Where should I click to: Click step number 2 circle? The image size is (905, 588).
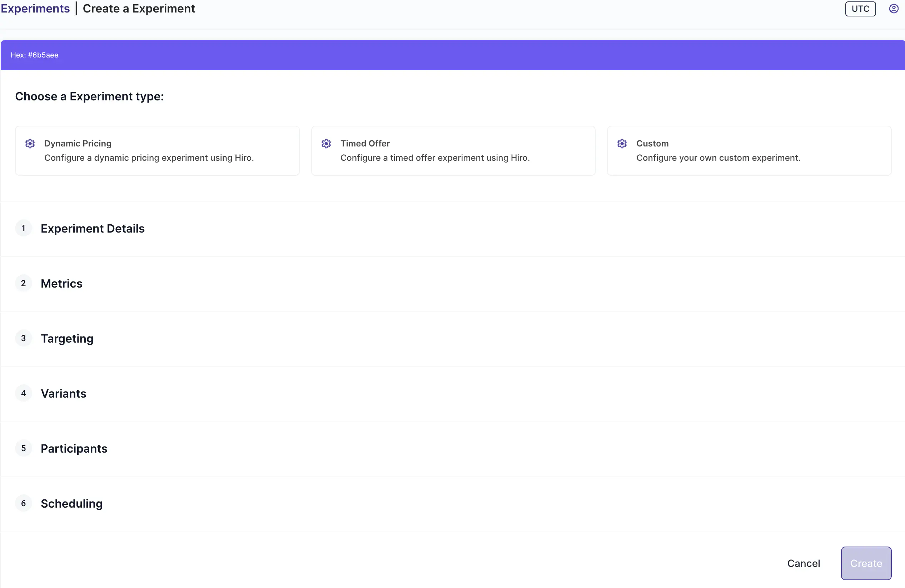[x=24, y=283]
